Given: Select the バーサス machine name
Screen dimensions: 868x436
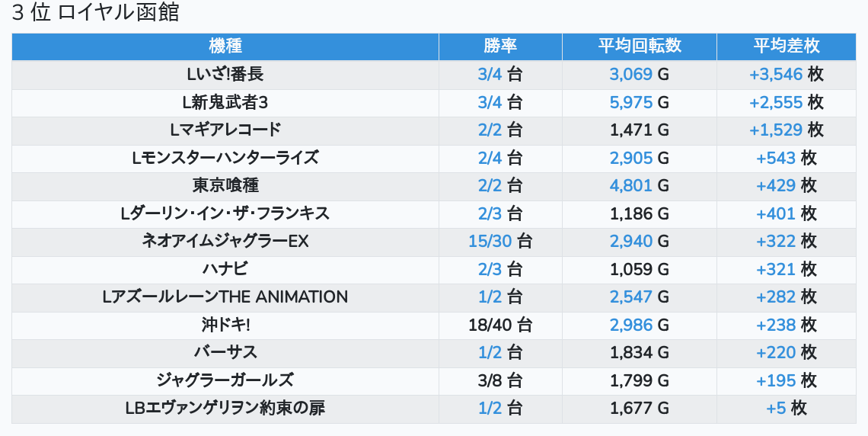Looking at the screenshot, I should [225, 353].
